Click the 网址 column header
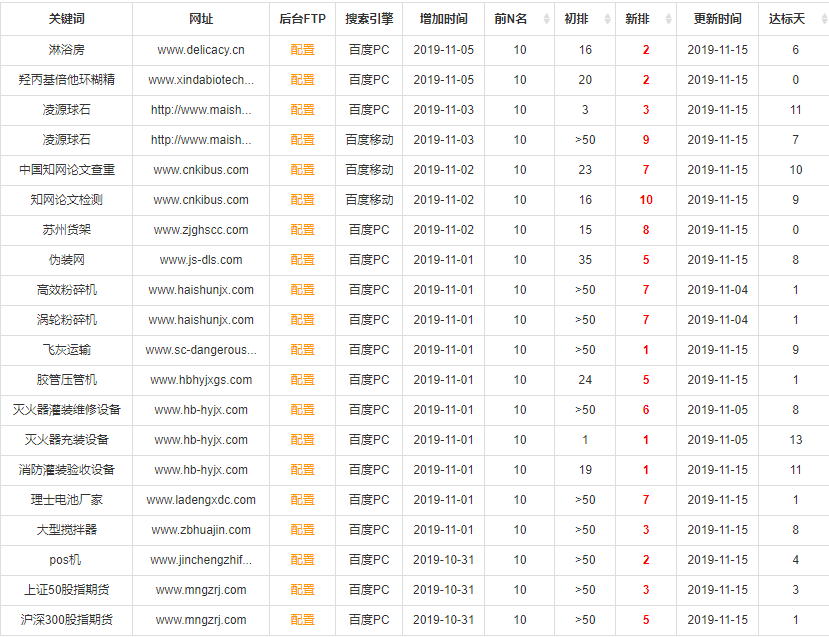The width and height of the screenshot is (829, 637). pos(201,19)
